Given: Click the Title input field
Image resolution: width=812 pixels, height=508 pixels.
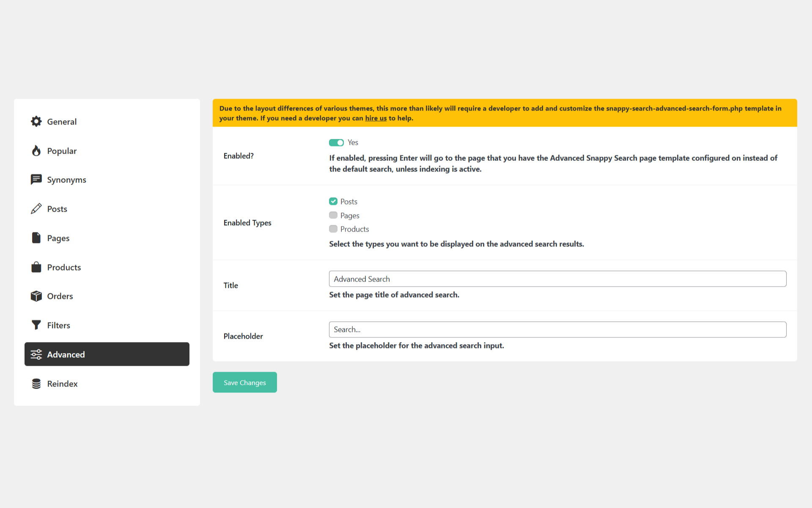Looking at the screenshot, I should [x=557, y=279].
